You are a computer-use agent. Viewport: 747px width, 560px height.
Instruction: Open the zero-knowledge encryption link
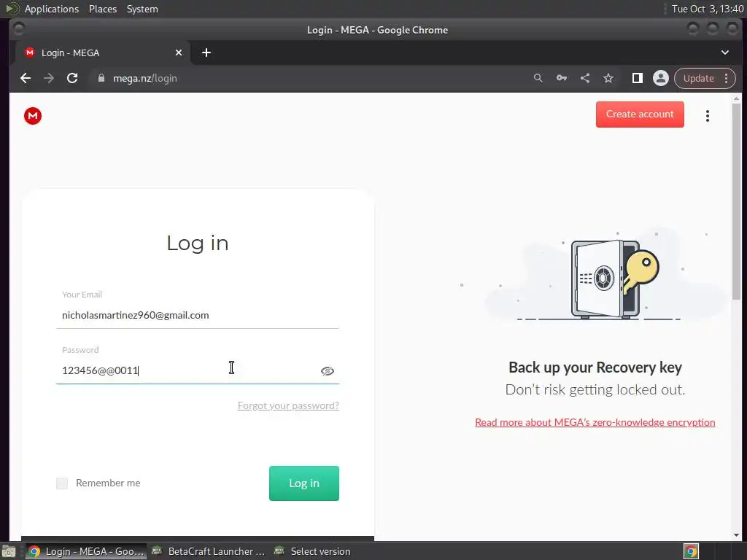coord(595,422)
